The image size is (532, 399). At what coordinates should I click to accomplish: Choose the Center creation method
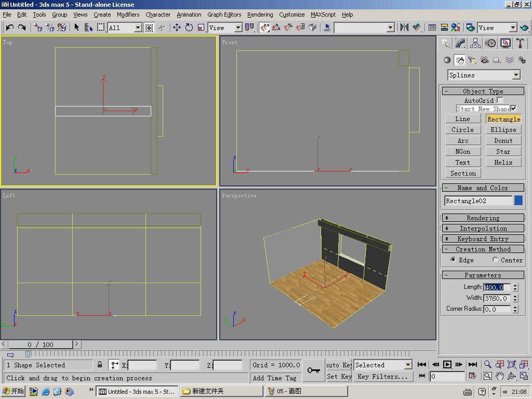click(495, 260)
